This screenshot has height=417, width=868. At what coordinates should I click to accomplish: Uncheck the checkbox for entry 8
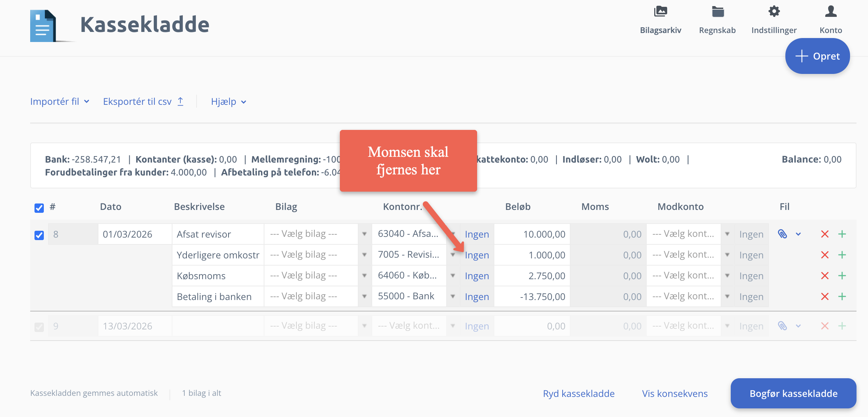[x=39, y=235]
